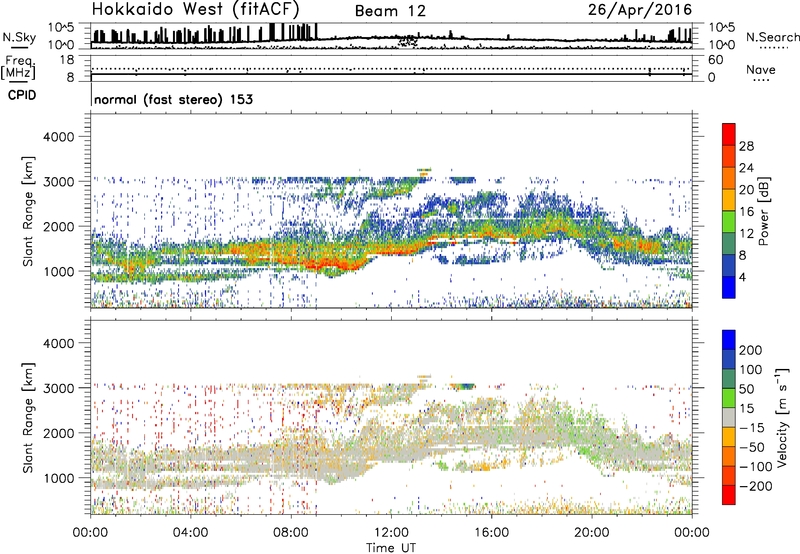Viewport: 800px width, 554px height.
Task: Click the '28' tick on Power scale
Action: (x=746, y=146)
